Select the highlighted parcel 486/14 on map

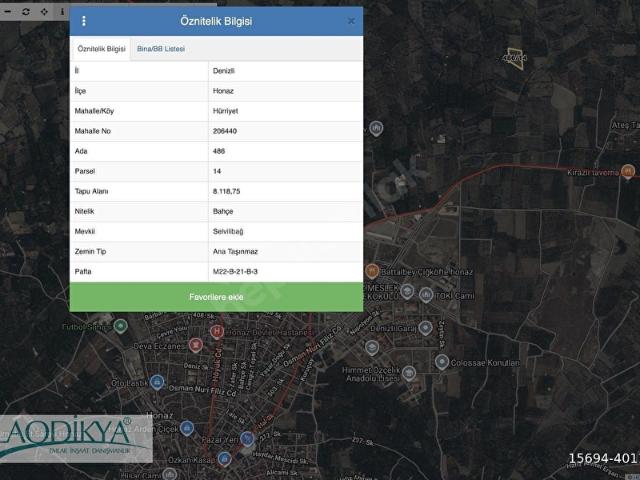pyautogui.click(x=516, y=59)
